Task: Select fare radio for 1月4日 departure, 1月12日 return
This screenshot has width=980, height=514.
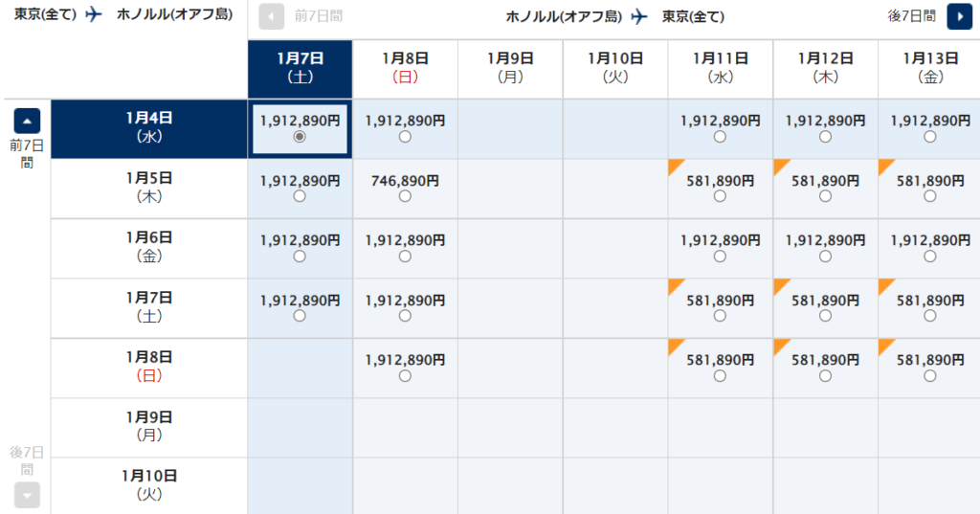Action: (825, 136)
